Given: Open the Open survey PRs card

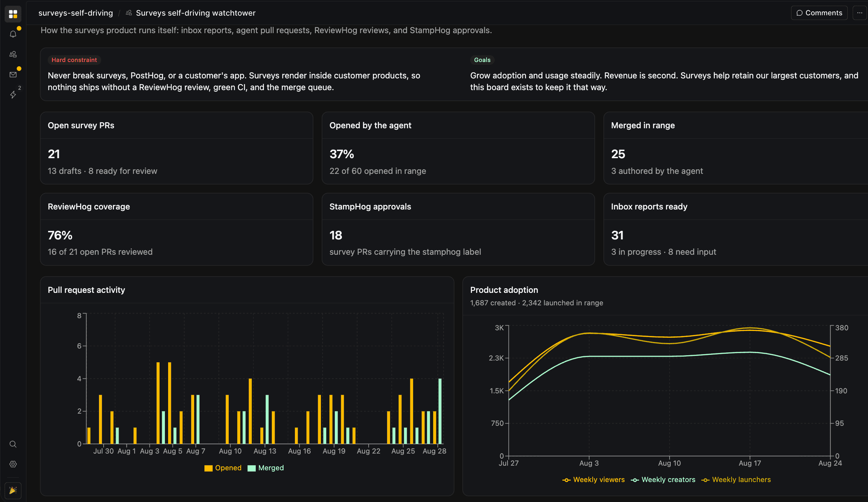Looking at the screenshot, I should [177, 148].
